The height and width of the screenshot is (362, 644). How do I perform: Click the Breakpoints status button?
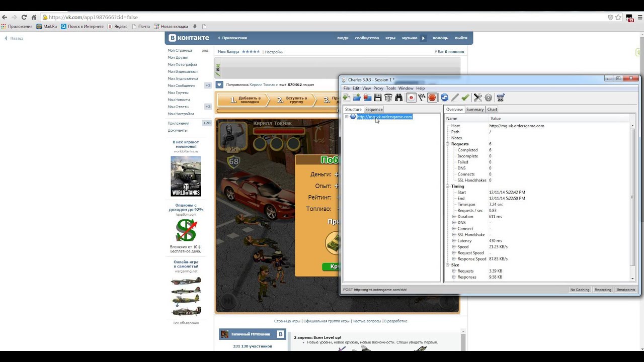point(625,290)
